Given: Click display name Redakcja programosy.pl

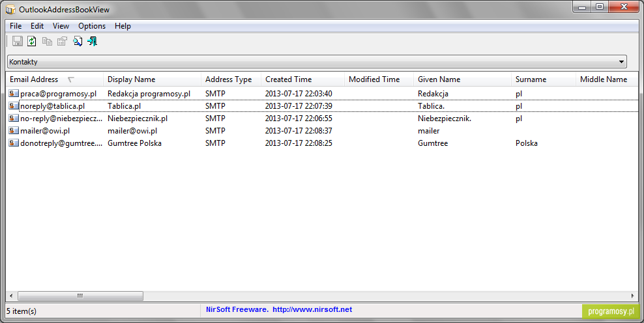Looking at the screenshot, I should point(149,94).
